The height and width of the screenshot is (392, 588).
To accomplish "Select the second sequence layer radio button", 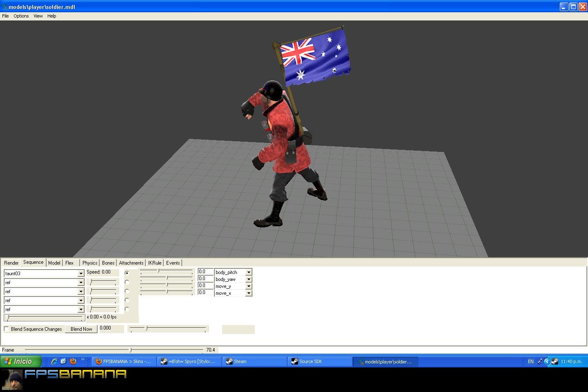I will (x=127, y=282).
